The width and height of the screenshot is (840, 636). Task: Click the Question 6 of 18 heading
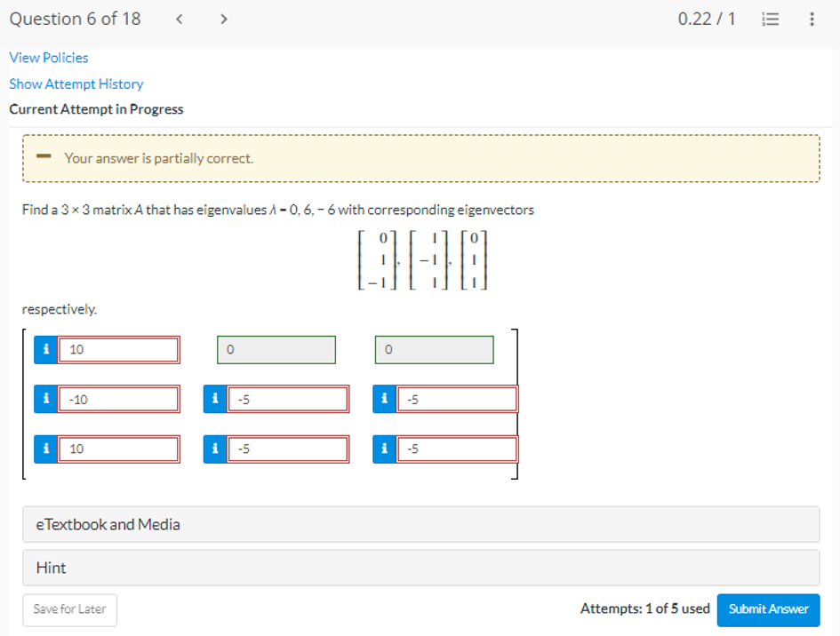pos(75,20)
